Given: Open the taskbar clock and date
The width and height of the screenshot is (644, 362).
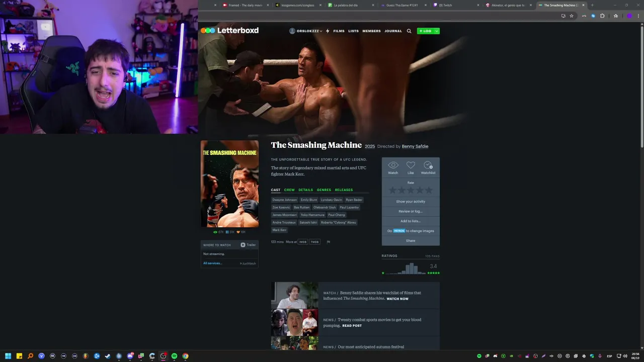Looking at the screenshot, I should click(x=635, y=356).
